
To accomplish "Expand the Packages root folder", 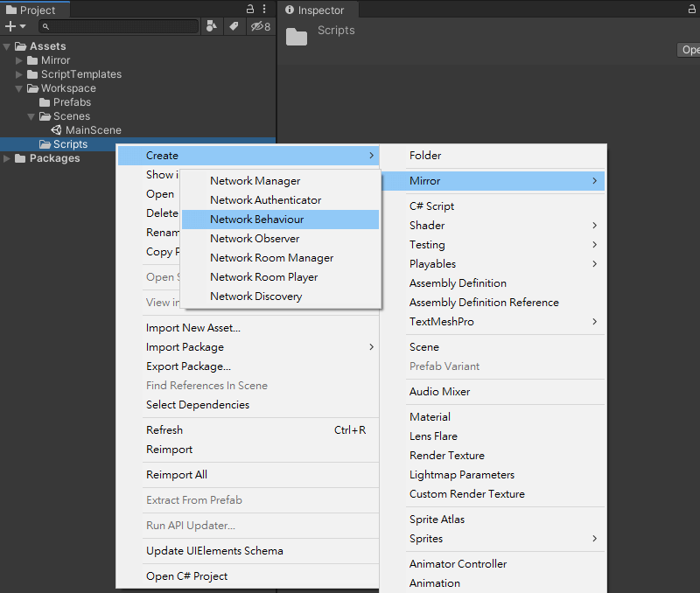I will pos(7,158).
